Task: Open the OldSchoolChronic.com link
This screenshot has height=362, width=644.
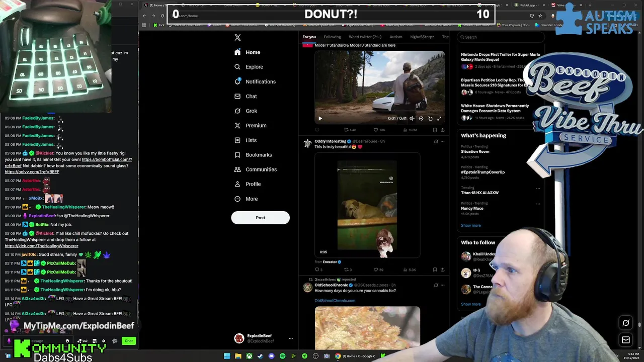Action: click(335, 301)
